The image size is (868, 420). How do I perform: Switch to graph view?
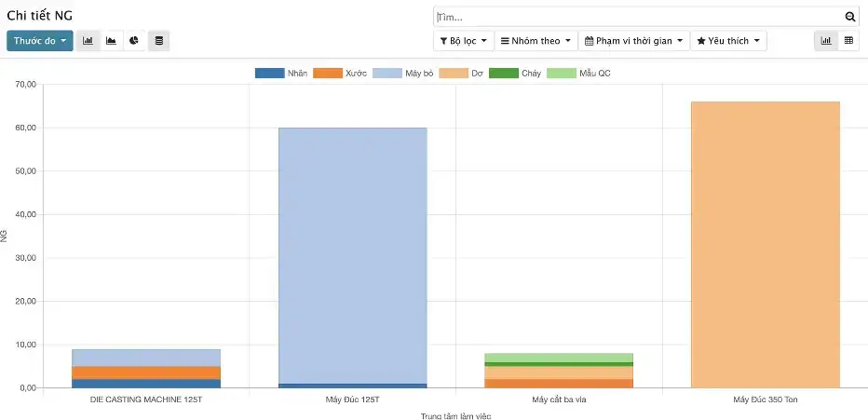825,41
